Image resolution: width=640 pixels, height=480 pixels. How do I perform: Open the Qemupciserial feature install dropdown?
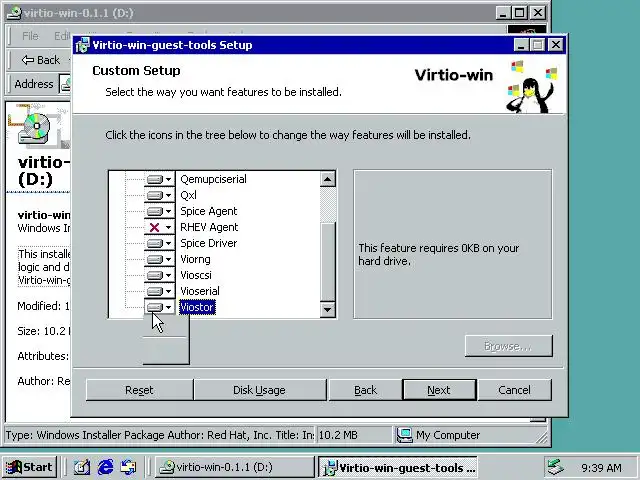click(x=160, y=179)
